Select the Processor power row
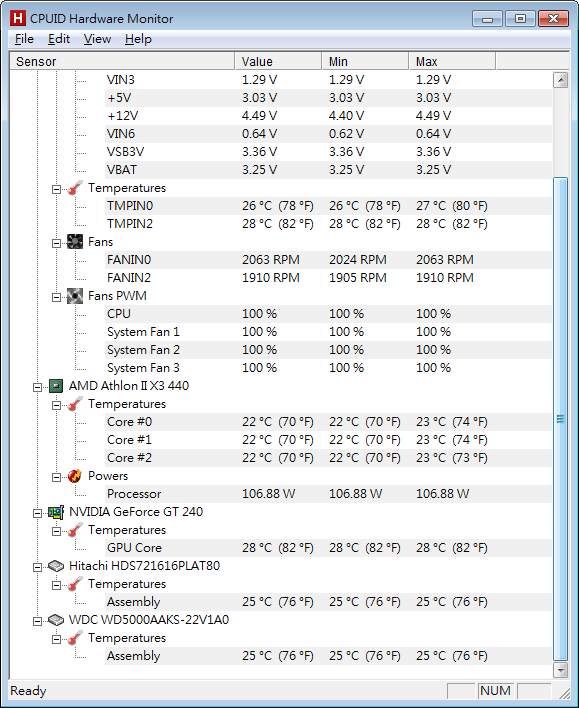 coord(328,494)
